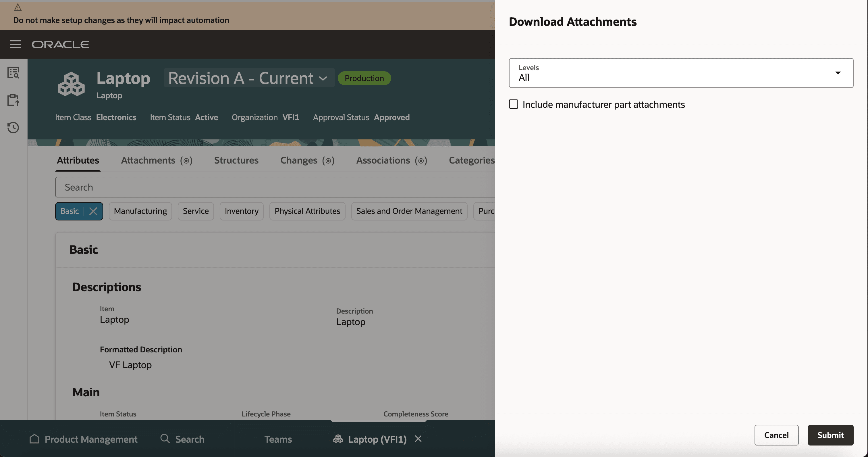868x457 pixels.
Task: Open the hamburger navigation menu
Action: (x=15, y=44)
